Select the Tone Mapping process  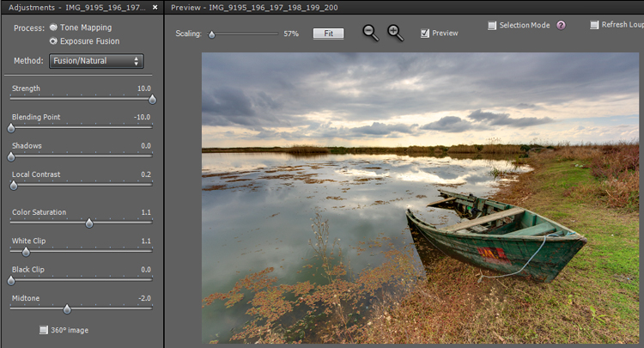(x=53, y=27)
